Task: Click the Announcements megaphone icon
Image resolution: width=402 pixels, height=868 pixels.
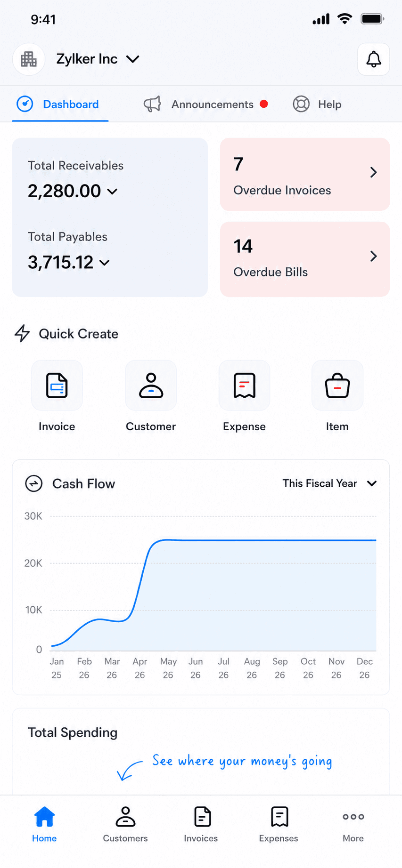Action: pyautogui.click(x=152, y=104)
